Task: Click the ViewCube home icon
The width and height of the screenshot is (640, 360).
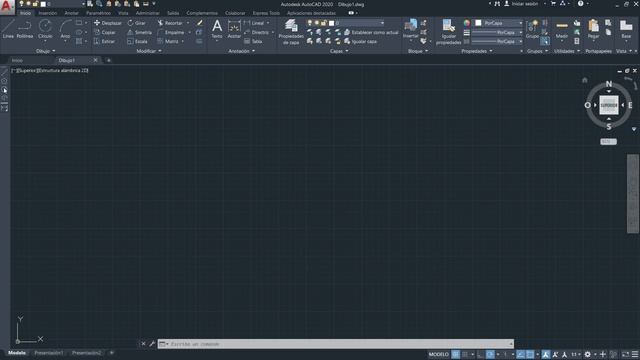Action: point(584,80)
